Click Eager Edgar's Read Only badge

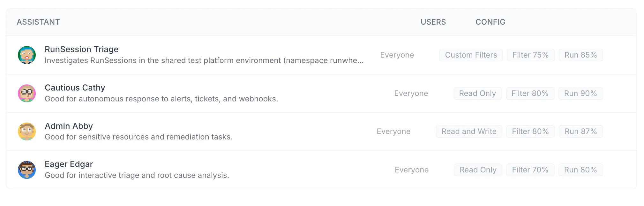pyautogui.click(x=478, y=170)
